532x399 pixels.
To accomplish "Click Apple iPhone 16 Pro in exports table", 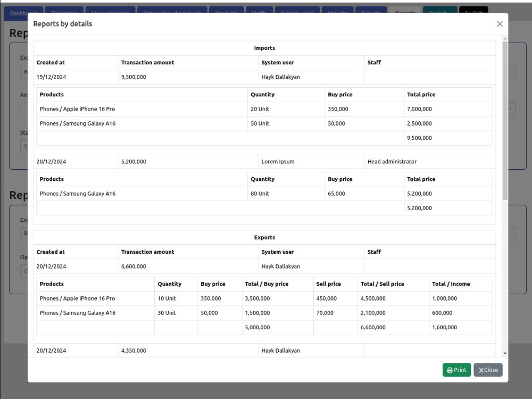I will (x=77, y=298).
